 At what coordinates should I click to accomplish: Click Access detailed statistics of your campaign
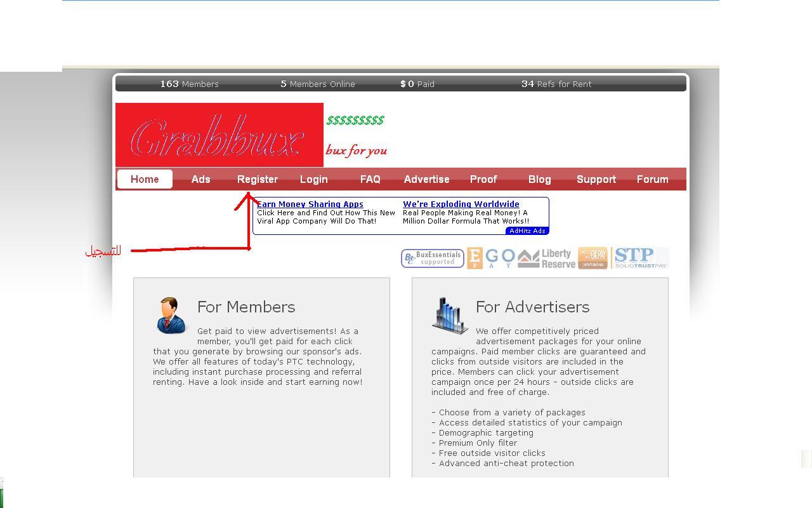click(527, 422)
